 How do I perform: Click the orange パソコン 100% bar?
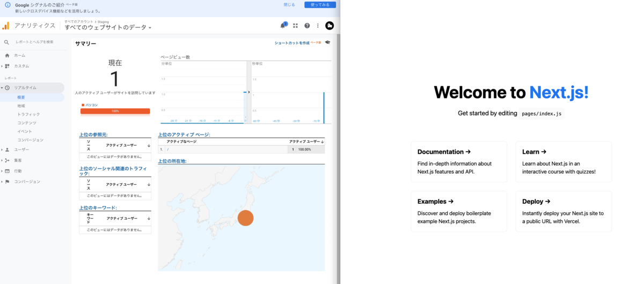click(115, 111)
